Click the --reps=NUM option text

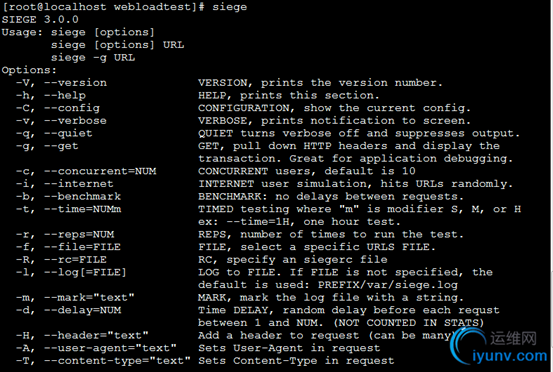point(79,235)
